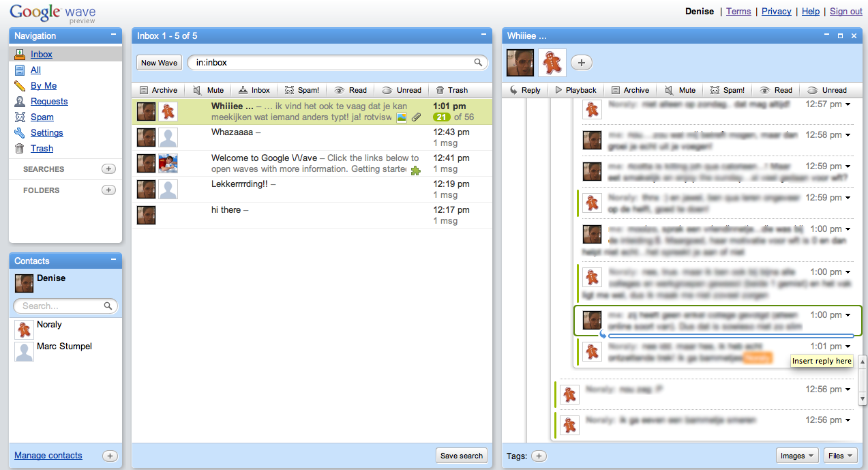The image size is (868, 470).
Task: Open the Lekkerrrrding!! wave
Action: (x=312, y=190)
